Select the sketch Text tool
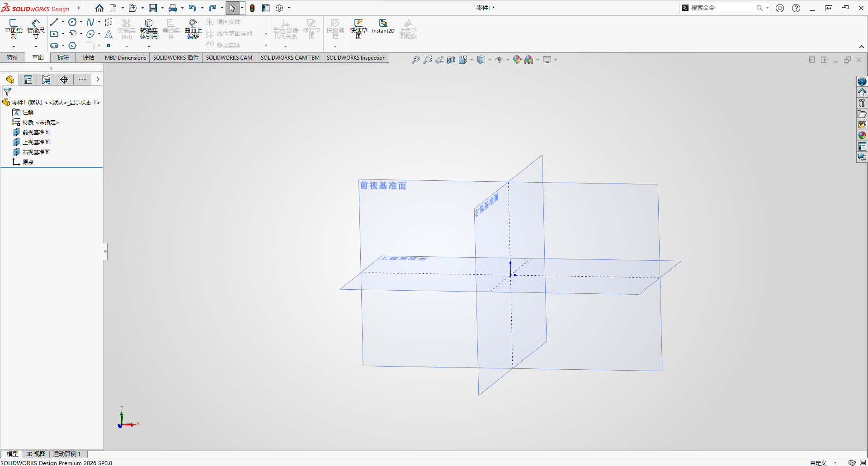This screenshot has width=868, height=466. (x=108, y=34)
